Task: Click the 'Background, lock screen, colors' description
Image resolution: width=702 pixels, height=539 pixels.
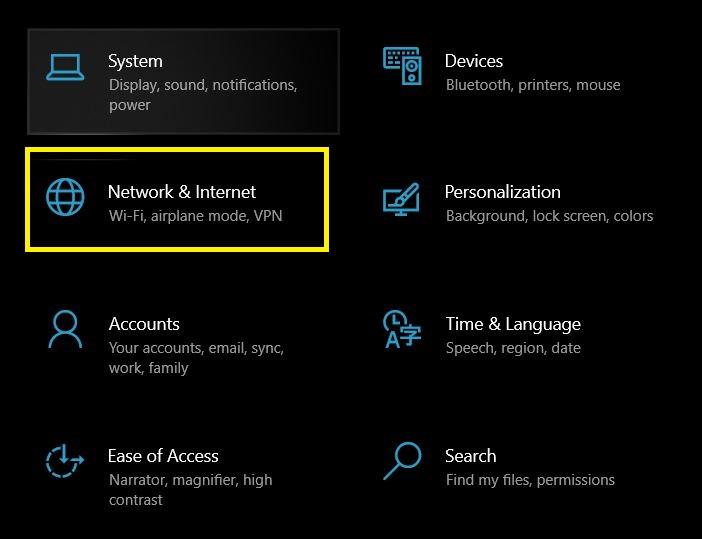Action: click(x=549, y=216)
